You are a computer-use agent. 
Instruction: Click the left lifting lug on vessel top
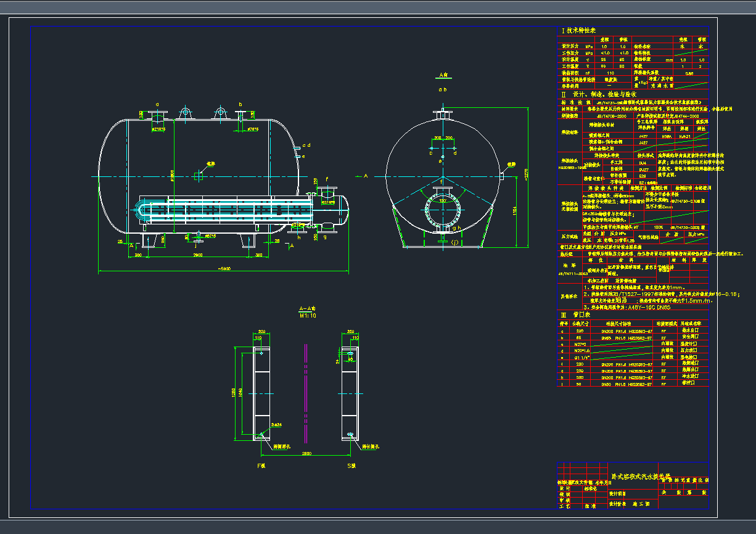tap(184, 113)
